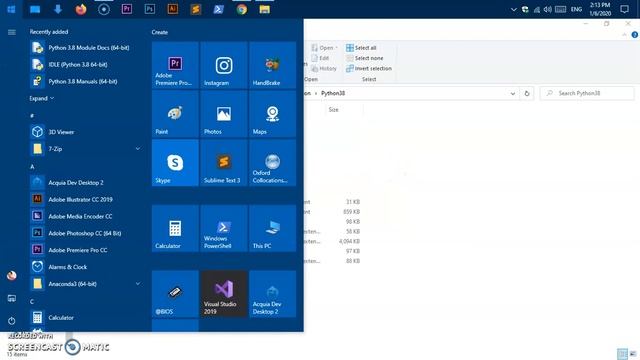This screenshot has width=640, height=360.
Task: Sort by Size column header
Action: 333,110
